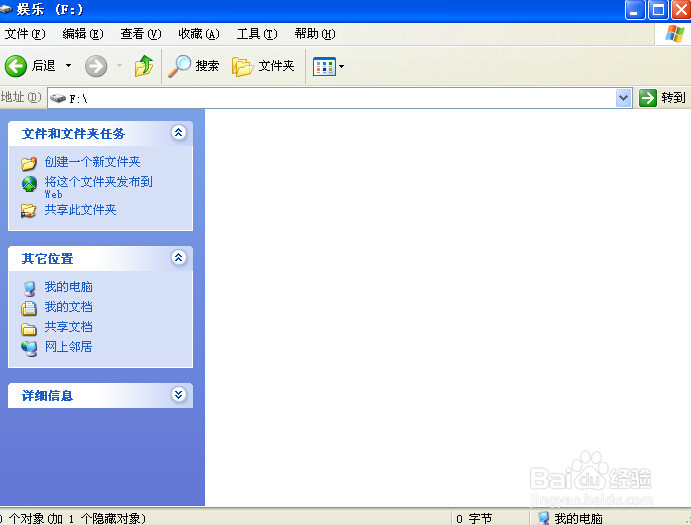Open the 帮助(H) menu
Image resolution: width=691 pixels, height=525 pixels.
click(315, 34)
